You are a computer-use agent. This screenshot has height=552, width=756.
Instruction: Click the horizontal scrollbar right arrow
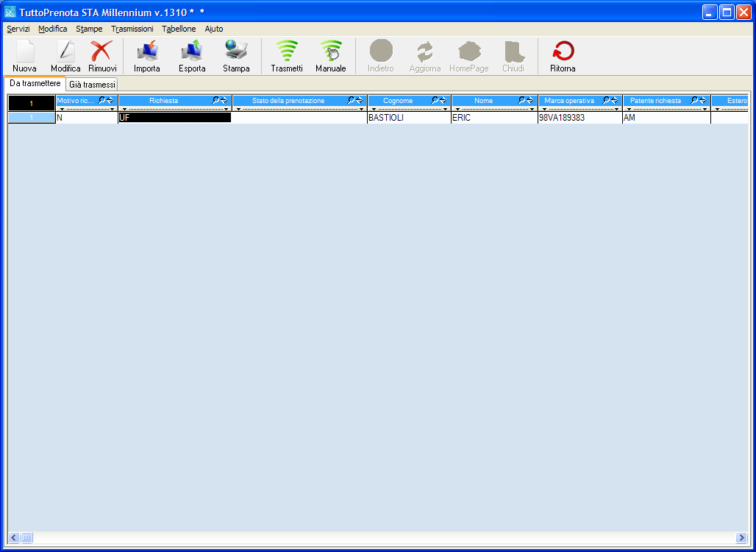(x=741, y=538)
